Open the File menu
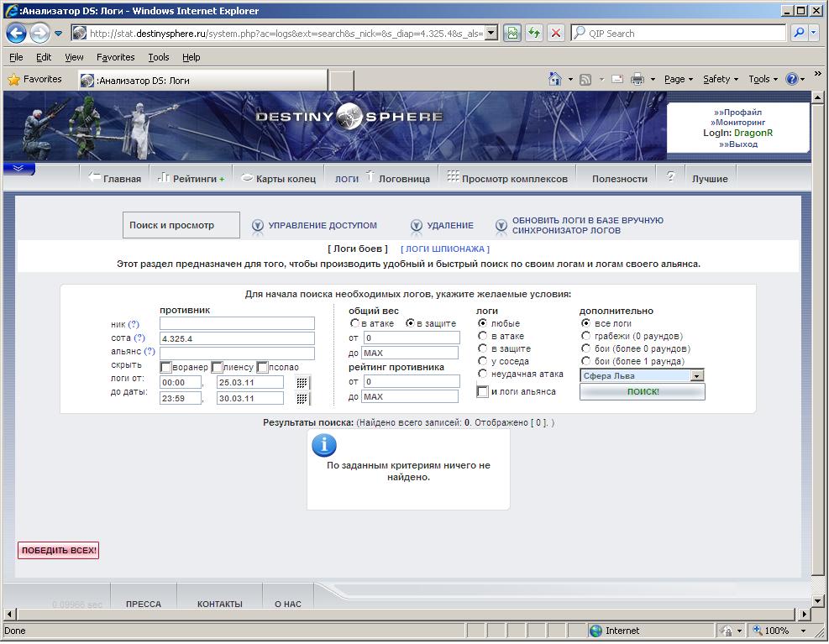This screenshot has height=644, width=829. pos(16,57)
